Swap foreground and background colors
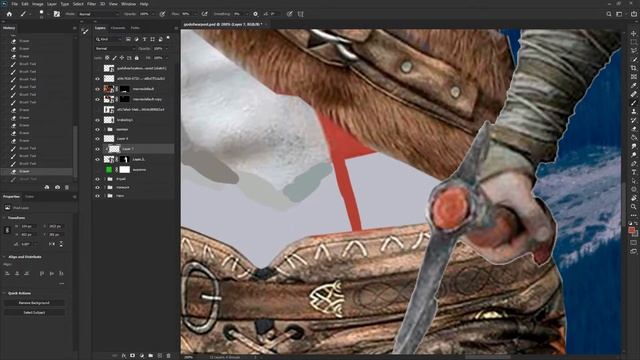Screen dimensions: 640x360 636,224
